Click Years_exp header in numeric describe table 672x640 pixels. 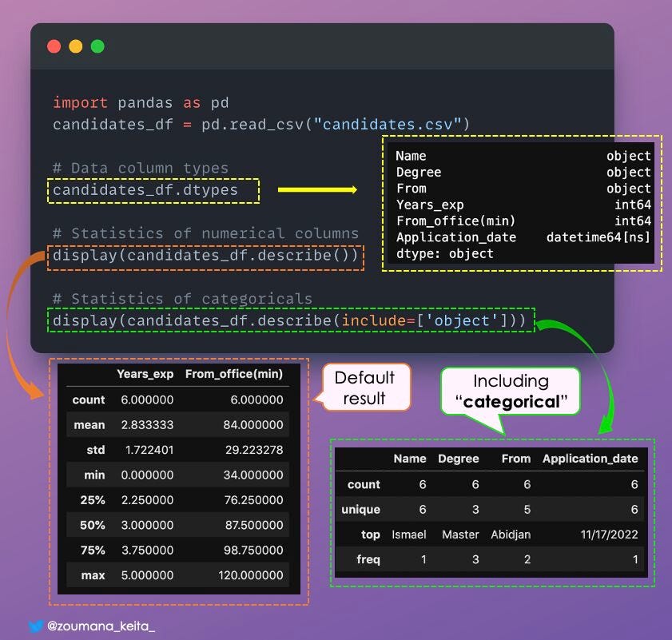click(145, 374)
